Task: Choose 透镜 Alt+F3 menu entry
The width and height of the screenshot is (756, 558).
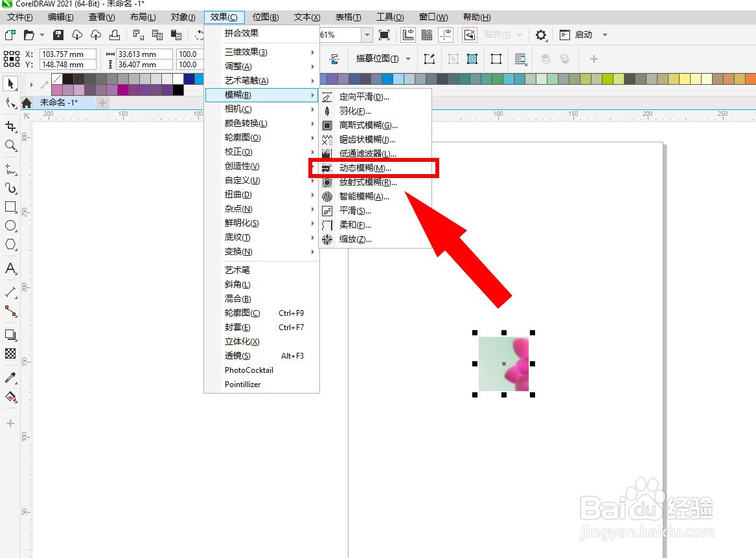Action: point(262,356)
